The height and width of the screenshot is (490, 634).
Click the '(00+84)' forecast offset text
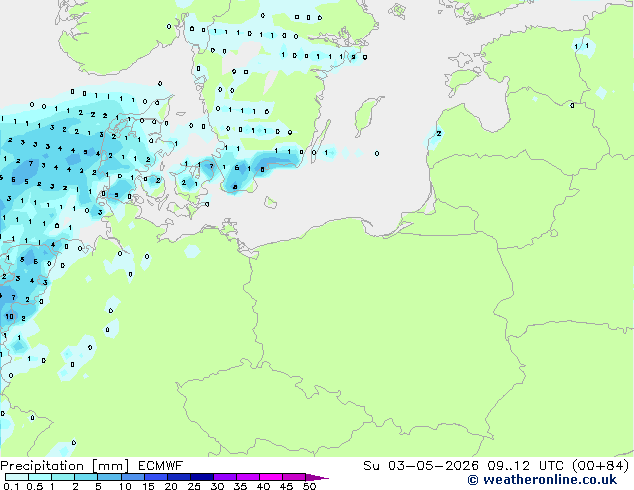tap(600, 466)
